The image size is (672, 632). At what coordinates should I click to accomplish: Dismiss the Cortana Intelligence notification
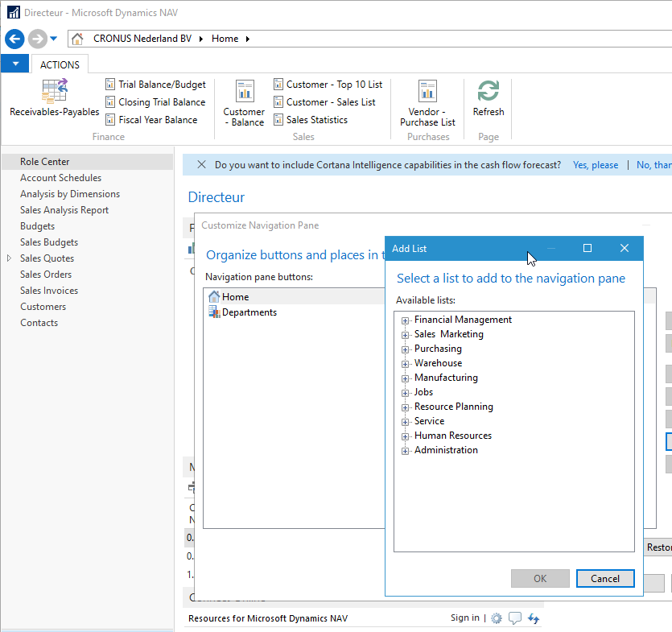click(x=201, y=165)
